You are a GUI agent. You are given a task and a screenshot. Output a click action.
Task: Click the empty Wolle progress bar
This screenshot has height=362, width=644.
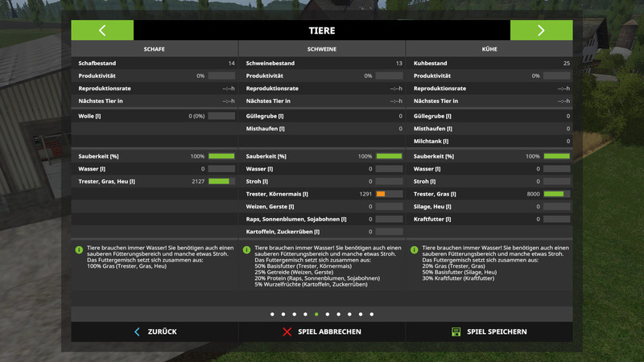221,117
